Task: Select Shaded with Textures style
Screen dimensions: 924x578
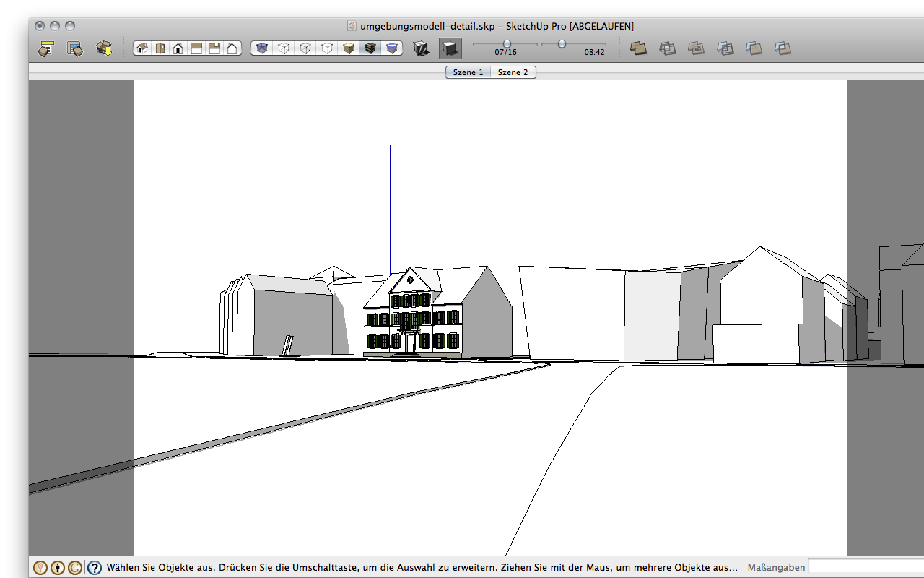Action: tap(370, 48)
